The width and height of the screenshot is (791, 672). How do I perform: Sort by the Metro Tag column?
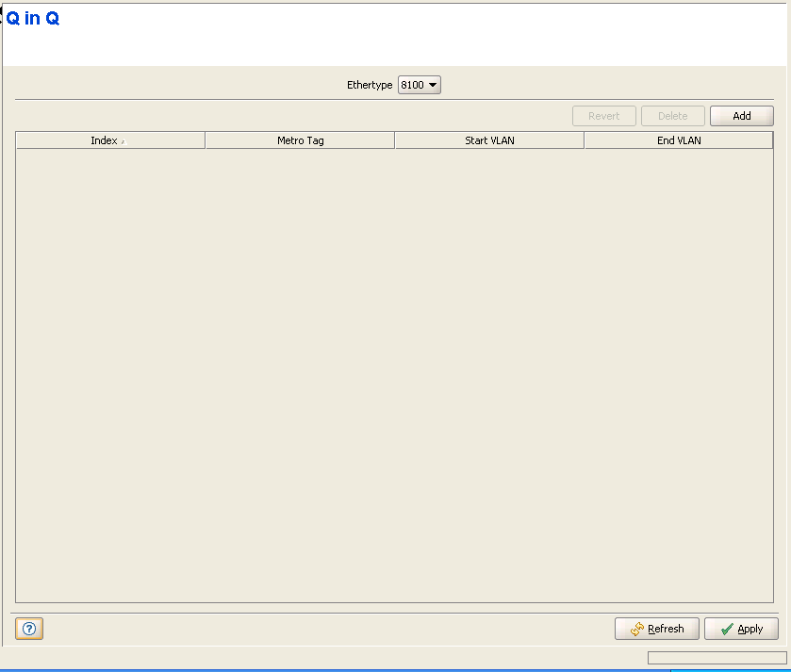300,140
